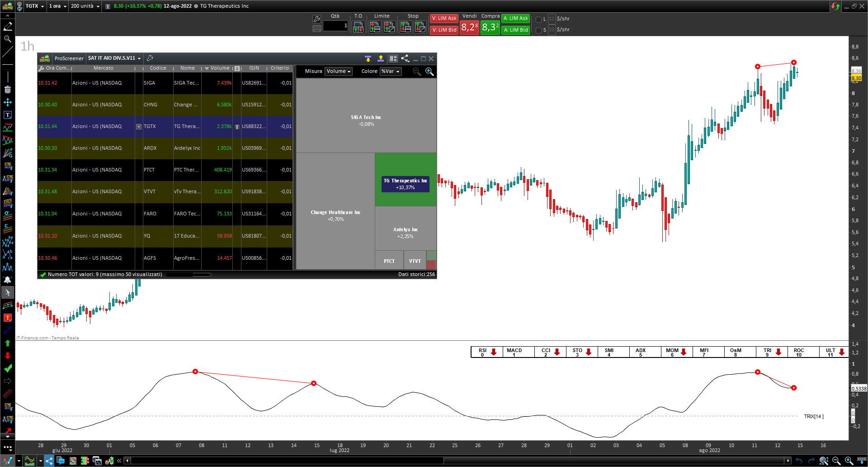Viewport: 868px width, 467px height.
Task: Click the second Limite order icon
Action: tap(389, 27)
